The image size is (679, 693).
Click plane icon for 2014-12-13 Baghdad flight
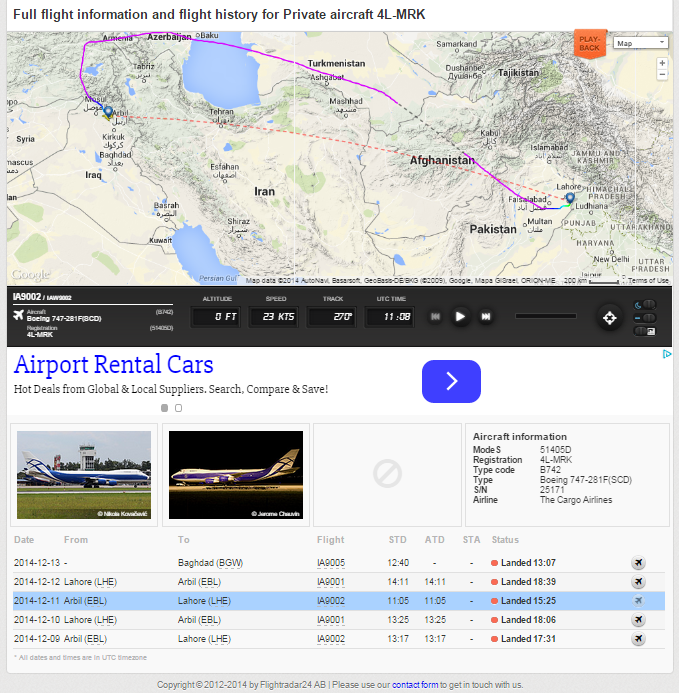tap(638, 563)
